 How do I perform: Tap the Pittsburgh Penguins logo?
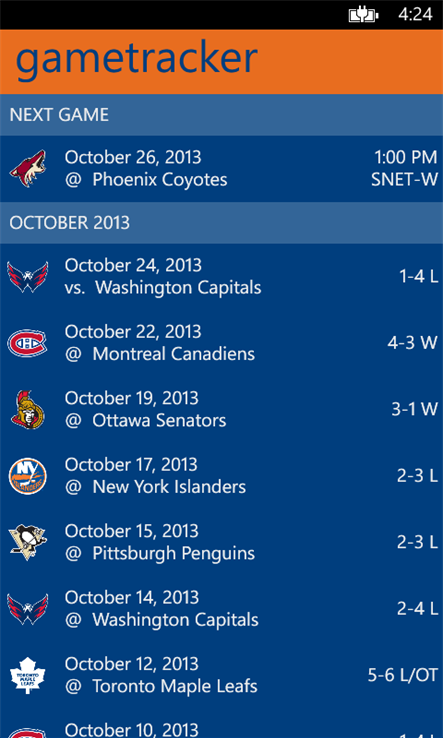pyautogui.click(x=28, y=543)
